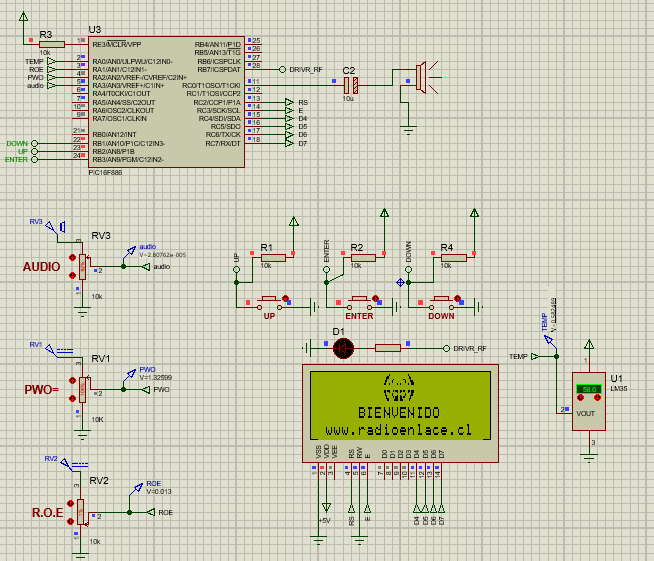This screenshot has height=561, width=654.
Task: Click the 'U3' reference label
Action: point(95,30)
